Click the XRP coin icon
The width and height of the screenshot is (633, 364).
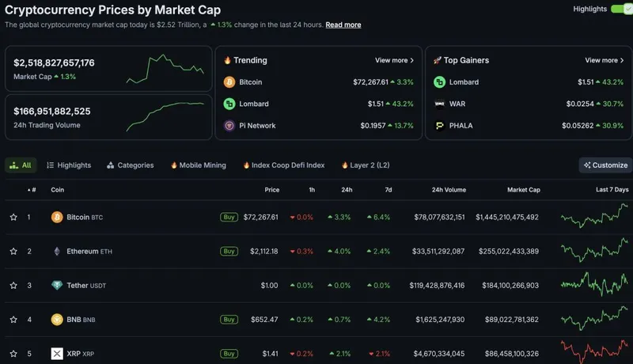[57, 354]
